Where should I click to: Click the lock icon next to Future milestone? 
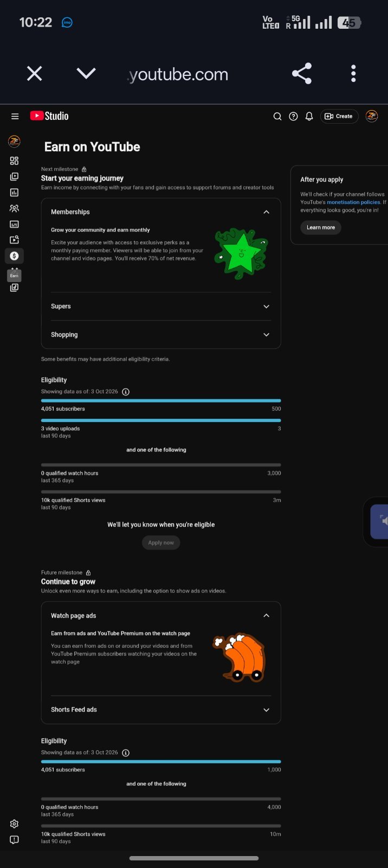88,573
